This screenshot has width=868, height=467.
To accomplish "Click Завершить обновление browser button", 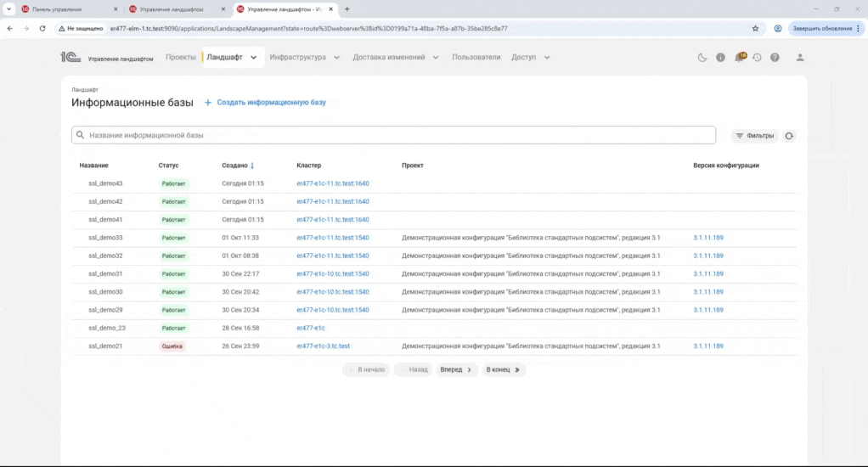I will 823,28.
